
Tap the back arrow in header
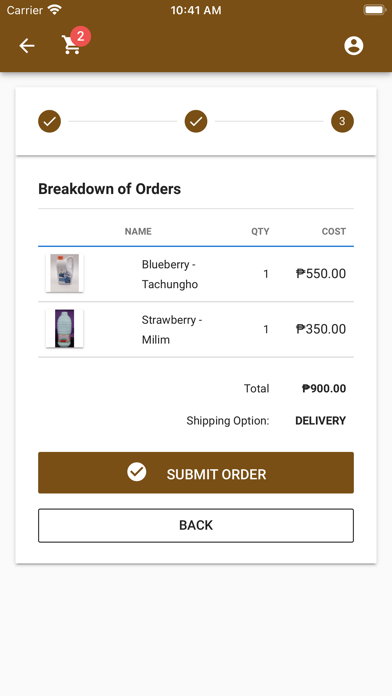[x=27, y=46]
